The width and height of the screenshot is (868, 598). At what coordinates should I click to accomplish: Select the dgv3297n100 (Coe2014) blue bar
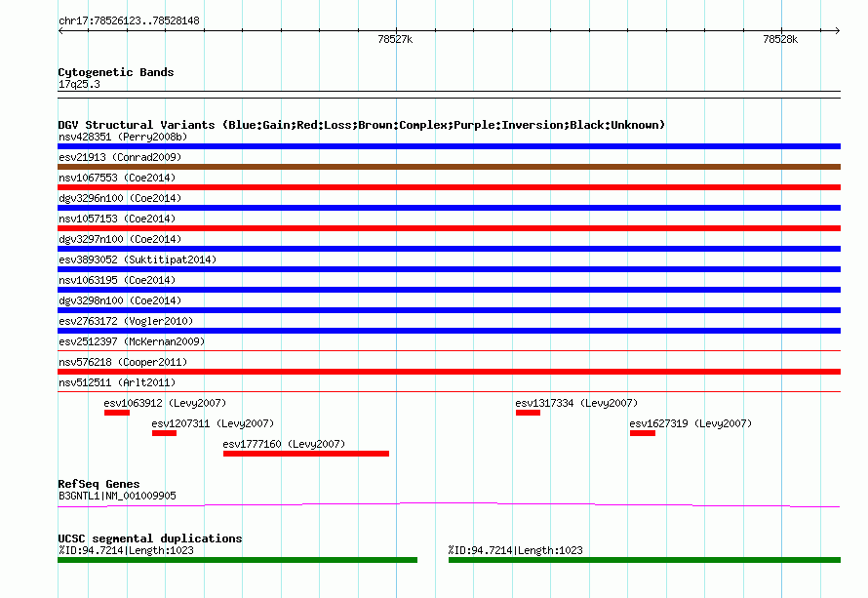pyautogui.click(x=449, y=249)
